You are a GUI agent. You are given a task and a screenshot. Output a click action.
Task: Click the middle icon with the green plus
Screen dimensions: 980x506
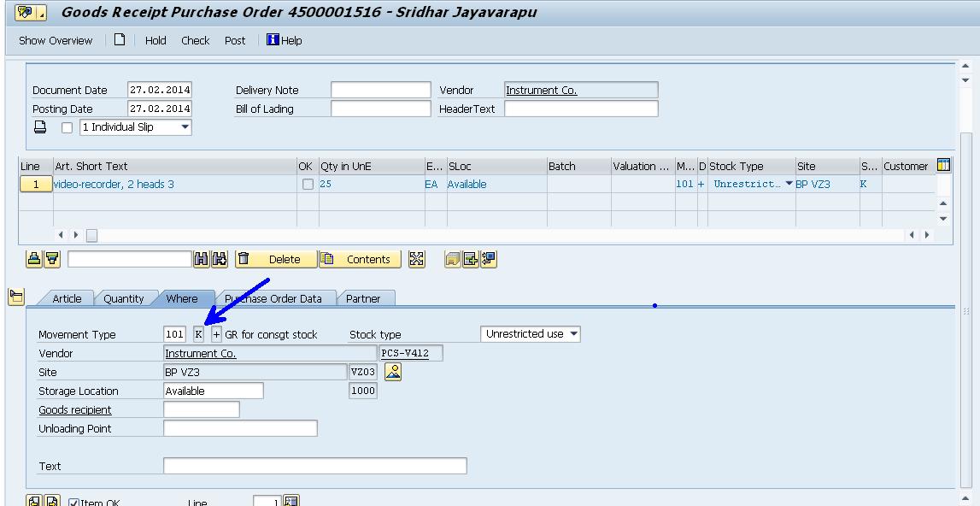click(470, 259)
